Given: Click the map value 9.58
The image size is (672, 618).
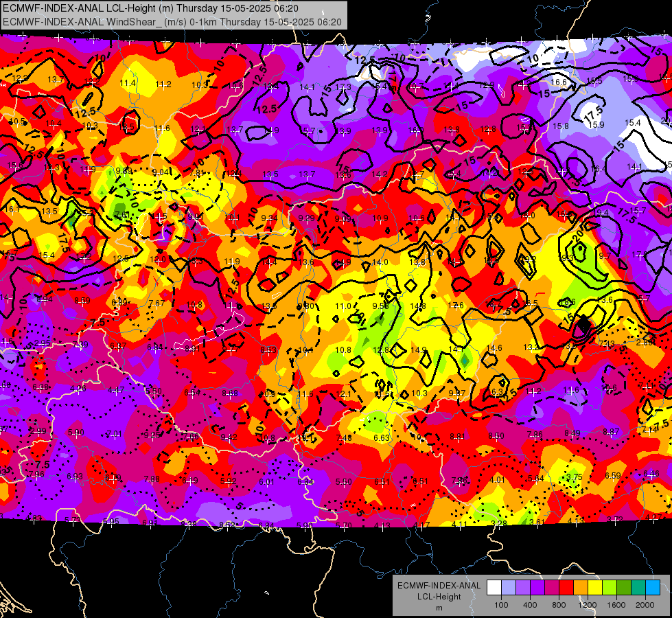Looking at the screenshot, I should pyautogui.click(x=380, y=306).
